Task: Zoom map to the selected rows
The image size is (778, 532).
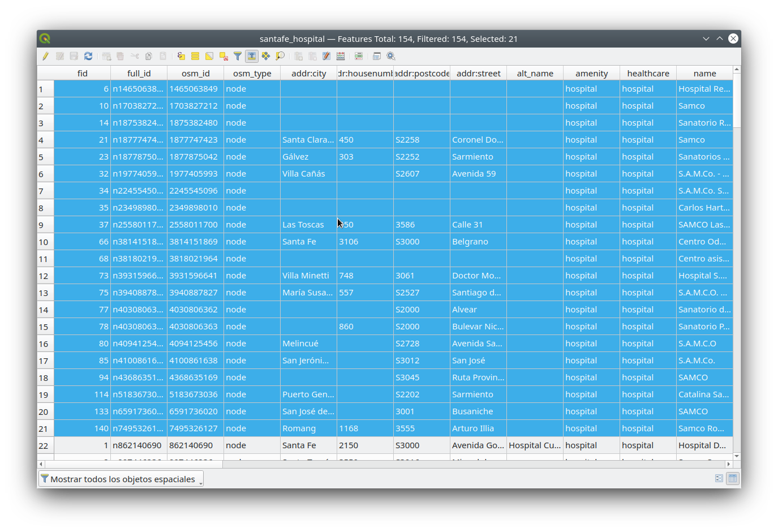Action: tap(280, 56)
